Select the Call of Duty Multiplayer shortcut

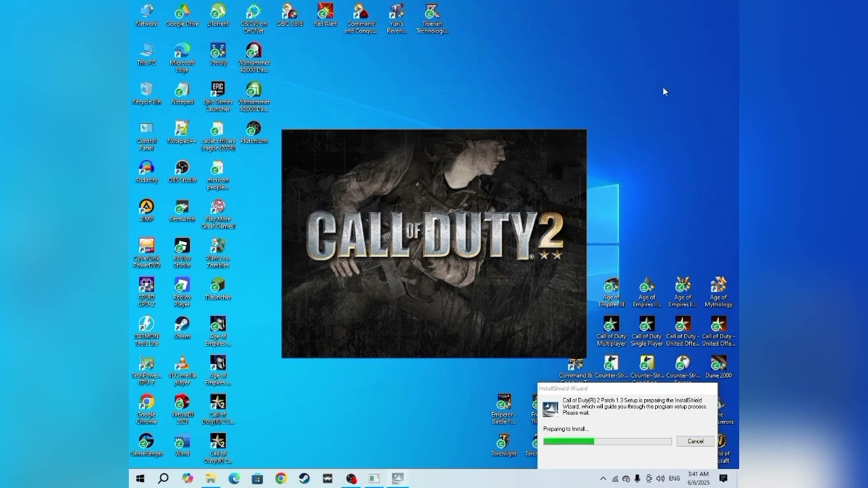pyautogui.click(x=611, y=332)
